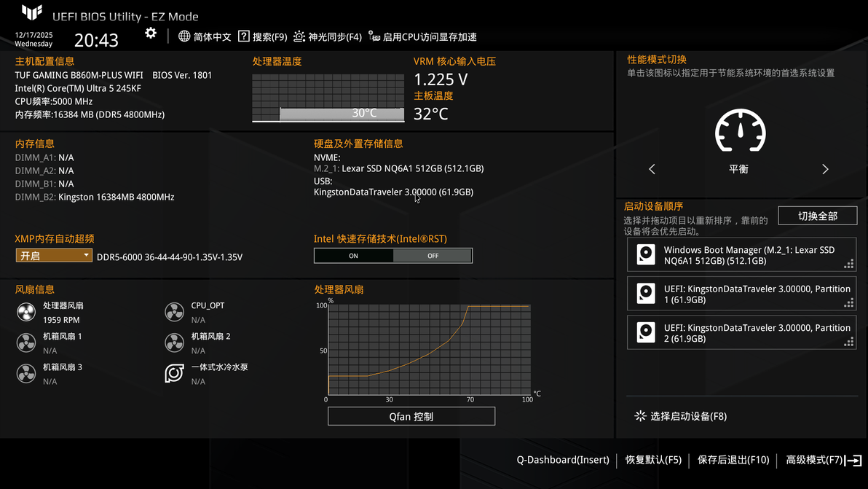Click the CPU fan curve graph

[430, 350]
